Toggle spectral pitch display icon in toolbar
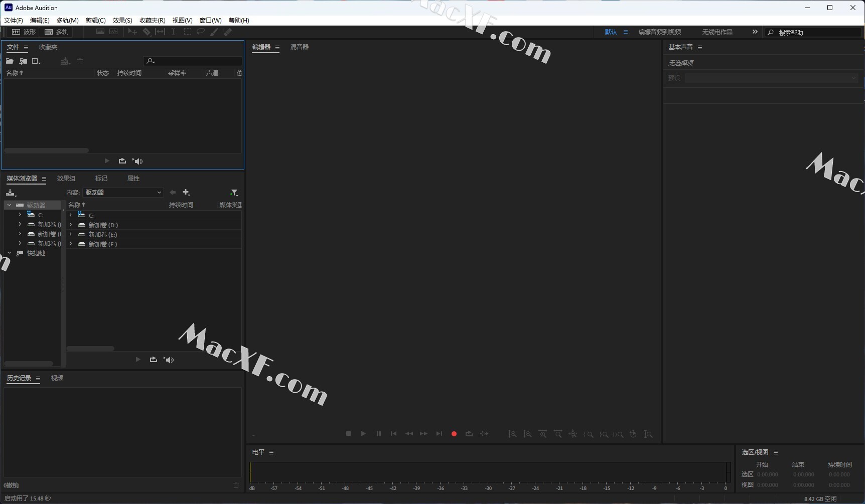The image size is (865, 504). coord(113,32)
